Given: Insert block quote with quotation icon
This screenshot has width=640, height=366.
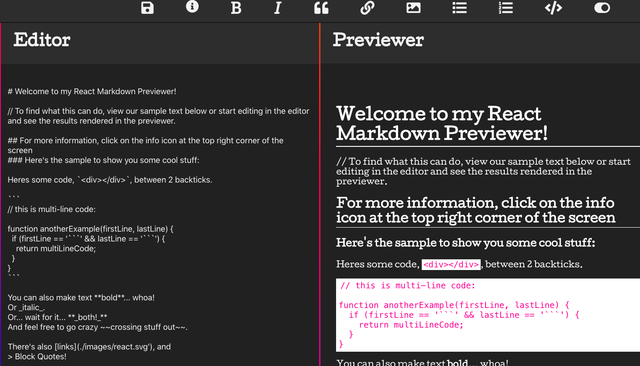Looking at the screenshot, I should [321, 8].
